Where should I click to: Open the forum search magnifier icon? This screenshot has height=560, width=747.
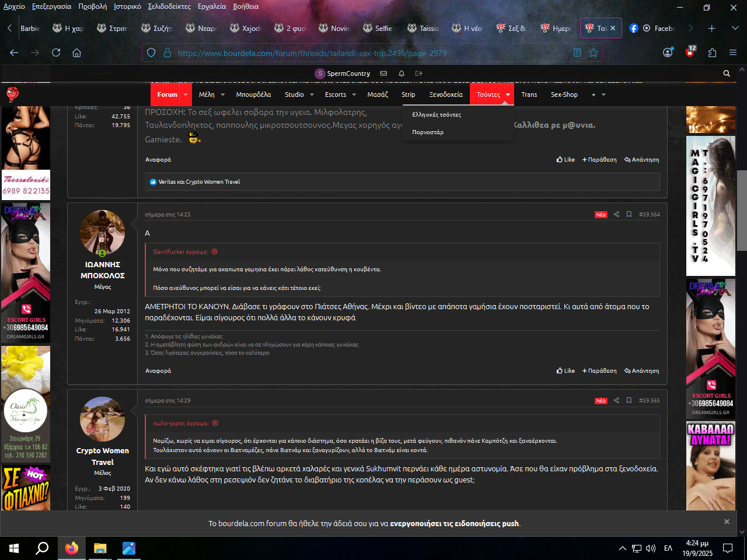(727, 73)
